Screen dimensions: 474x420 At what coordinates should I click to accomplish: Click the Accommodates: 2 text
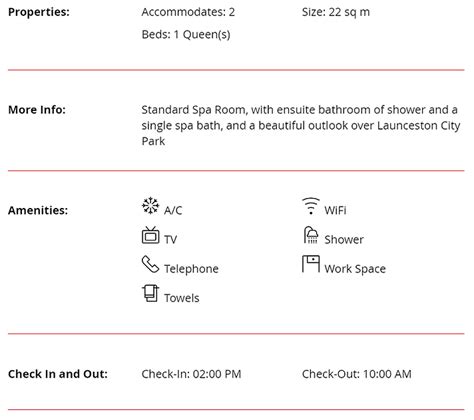[x=188, y=12]
